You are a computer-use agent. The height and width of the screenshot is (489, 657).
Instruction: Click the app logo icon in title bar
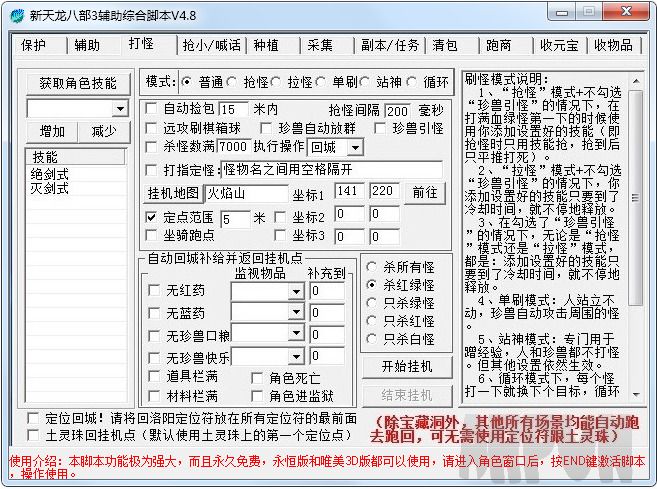click(17, 16)
